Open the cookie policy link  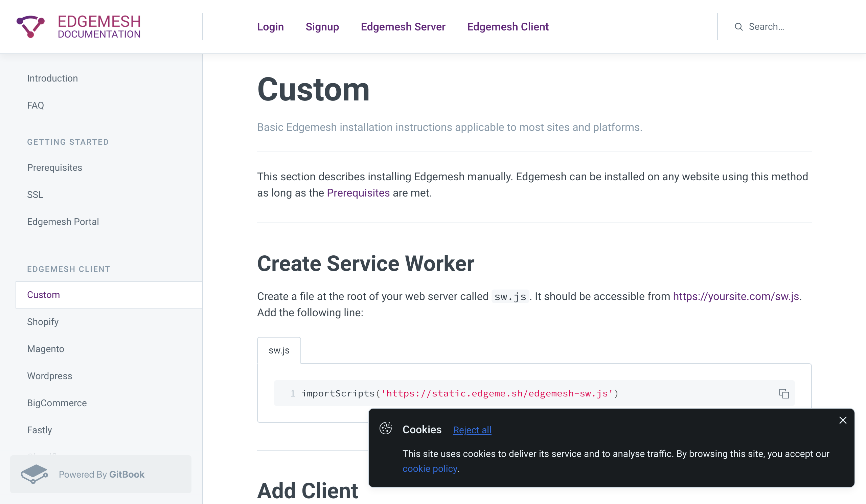(430, 468)
